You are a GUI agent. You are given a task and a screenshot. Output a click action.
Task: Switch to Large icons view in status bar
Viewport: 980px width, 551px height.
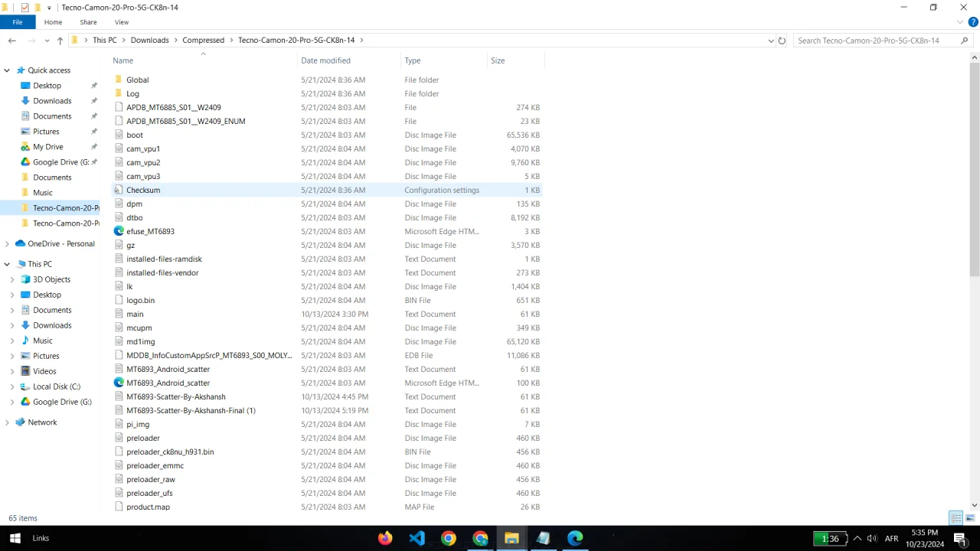tap(970, 518)
